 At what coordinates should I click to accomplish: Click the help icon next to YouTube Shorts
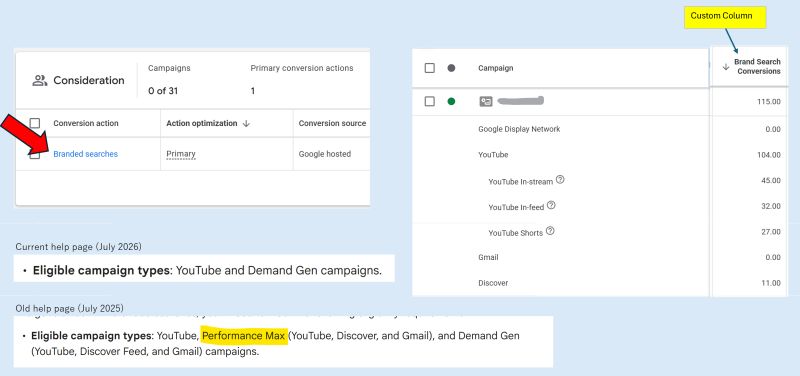(549, 231)
